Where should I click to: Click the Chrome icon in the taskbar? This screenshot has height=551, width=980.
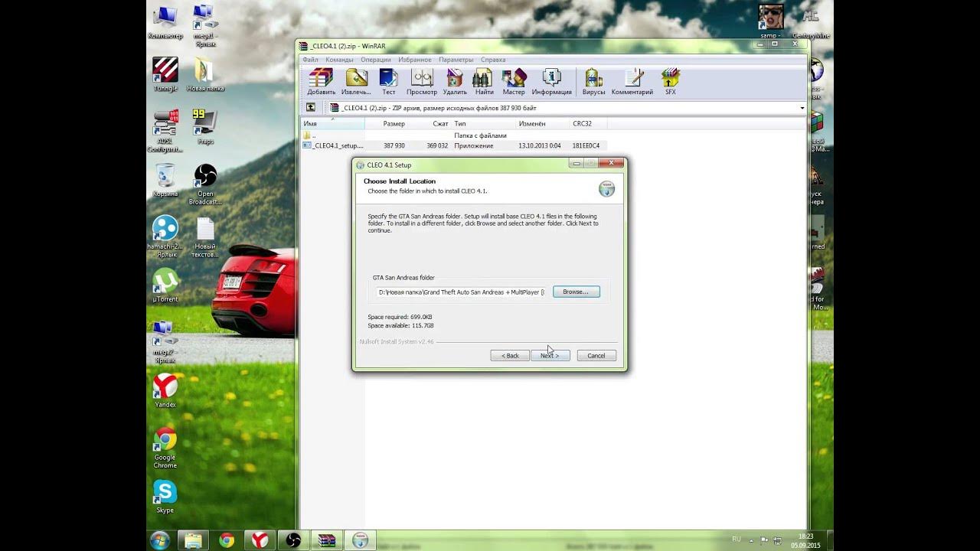(227, 540)
